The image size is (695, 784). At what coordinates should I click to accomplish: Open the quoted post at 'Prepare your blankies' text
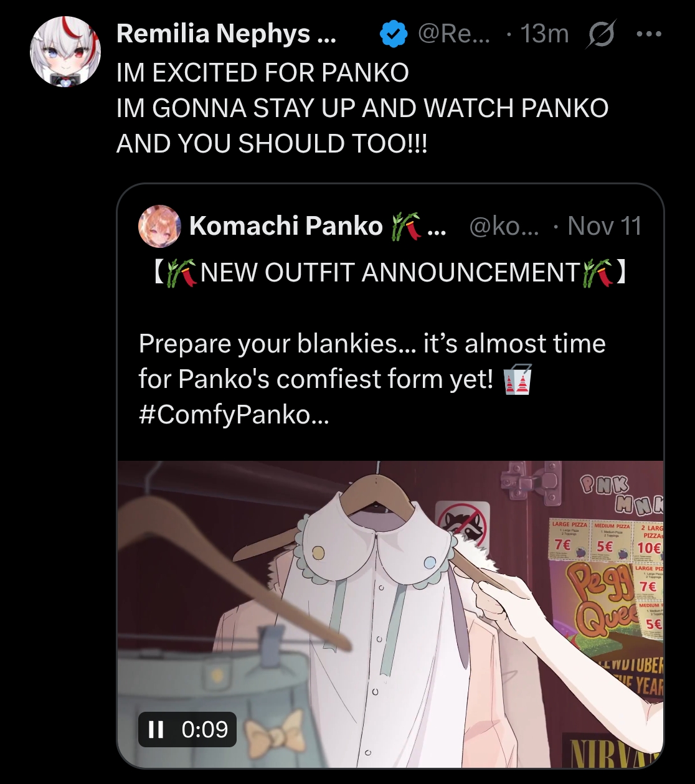pyautogui.click(x=372, y=344)
